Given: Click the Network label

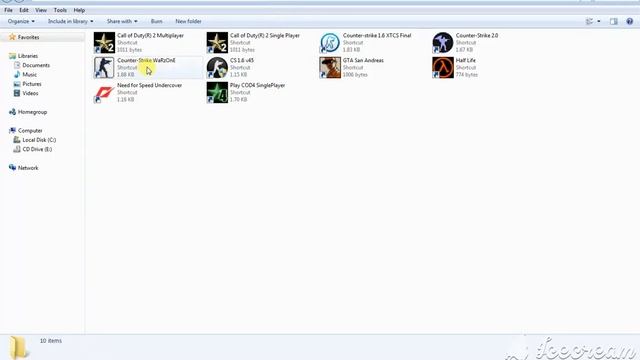Looking at the screenshot, I should pos(28,168).
